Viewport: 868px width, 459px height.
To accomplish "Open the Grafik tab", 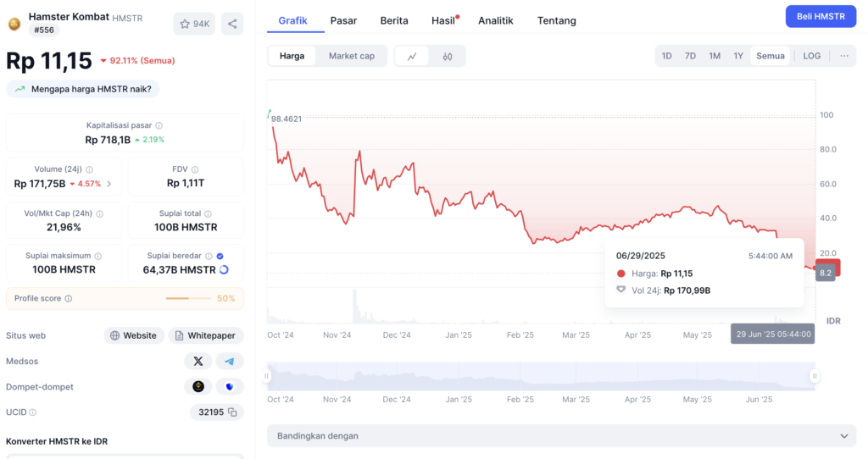I will point(292,20).
